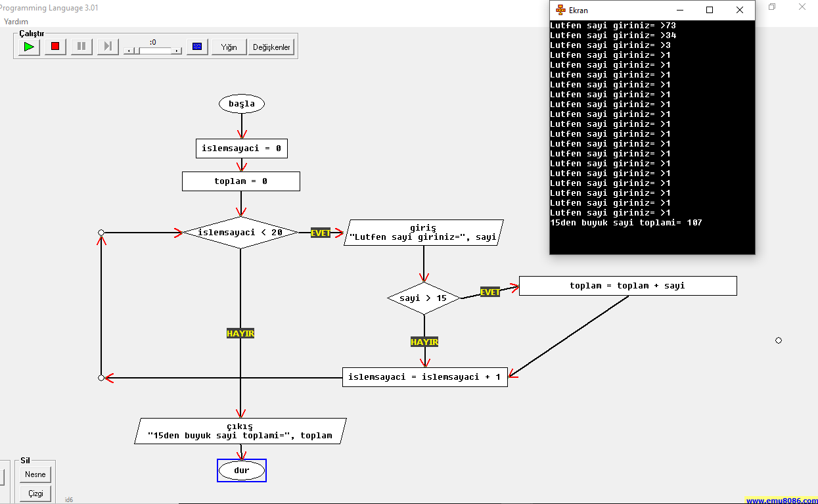Run the flowchart with the green play button
The image size is (818, 504).
(x=29, y=47)
